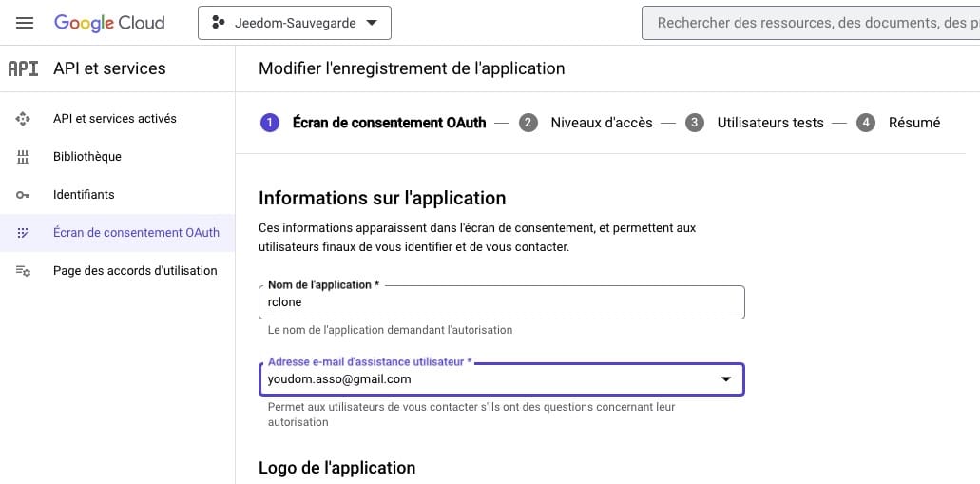Image resolution: width=980 pixels, height=484 pixels.
Task: Click the Google Cloud logo
Action: coord(109,23)
